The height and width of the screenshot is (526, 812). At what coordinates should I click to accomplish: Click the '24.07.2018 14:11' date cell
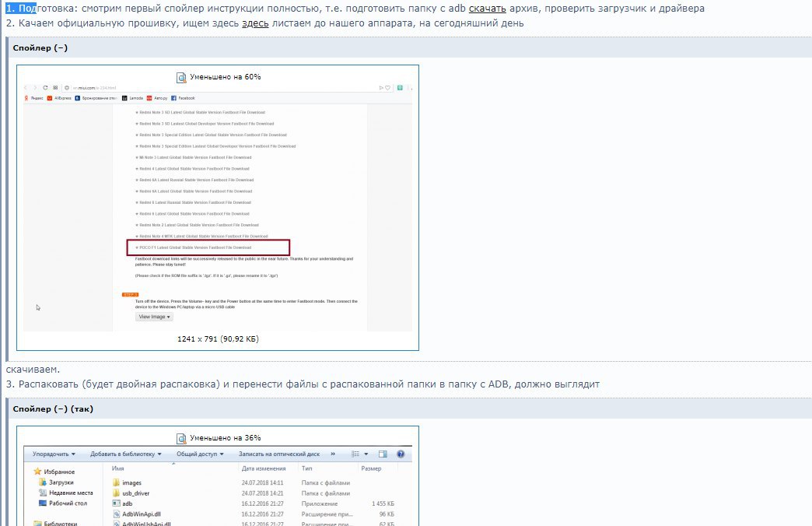click(x=263, y=482)
